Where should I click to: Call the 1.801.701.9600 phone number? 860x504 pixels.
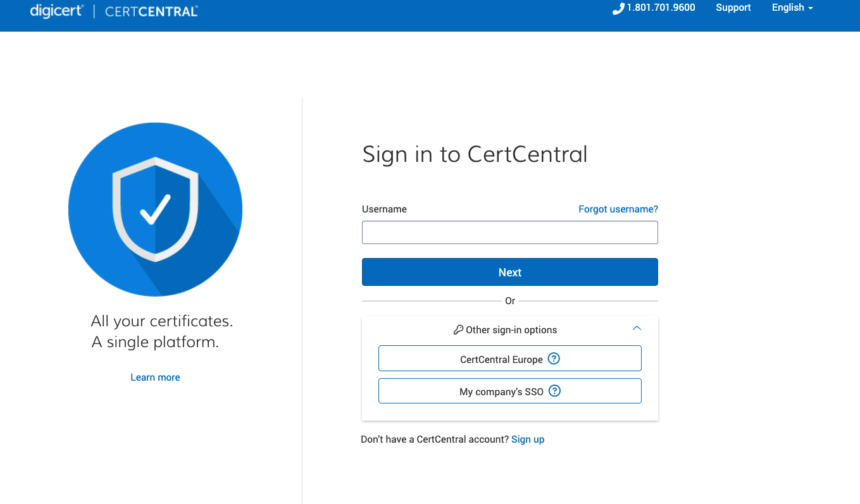pyautogui.click(x=660, y=8)
